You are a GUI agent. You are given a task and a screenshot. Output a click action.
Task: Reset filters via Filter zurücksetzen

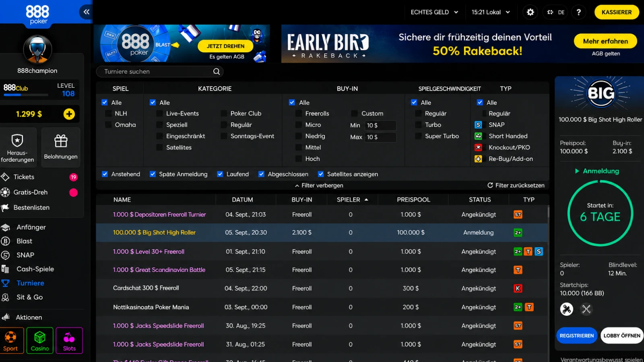(x=516, y=185)
